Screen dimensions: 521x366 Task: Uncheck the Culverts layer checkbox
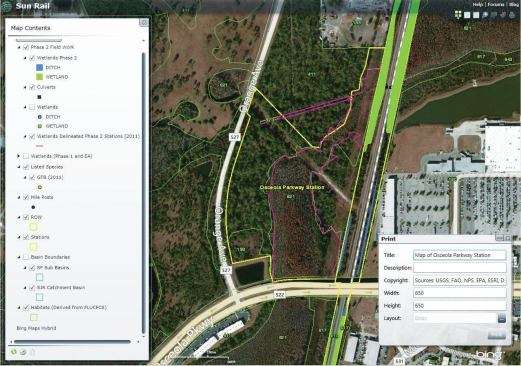(32, 87)
